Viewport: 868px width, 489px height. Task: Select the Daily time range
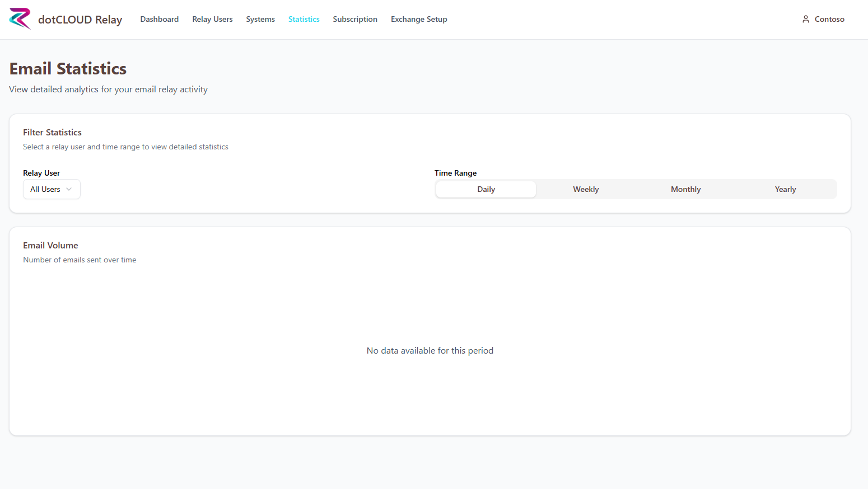486,189
